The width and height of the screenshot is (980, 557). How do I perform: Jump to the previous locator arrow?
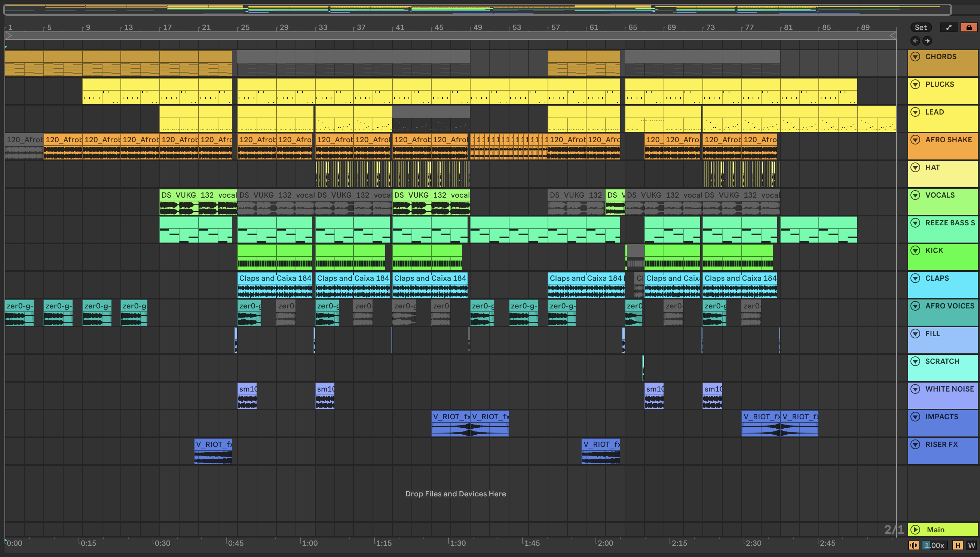pyautogui.click(x=915, y=40)
